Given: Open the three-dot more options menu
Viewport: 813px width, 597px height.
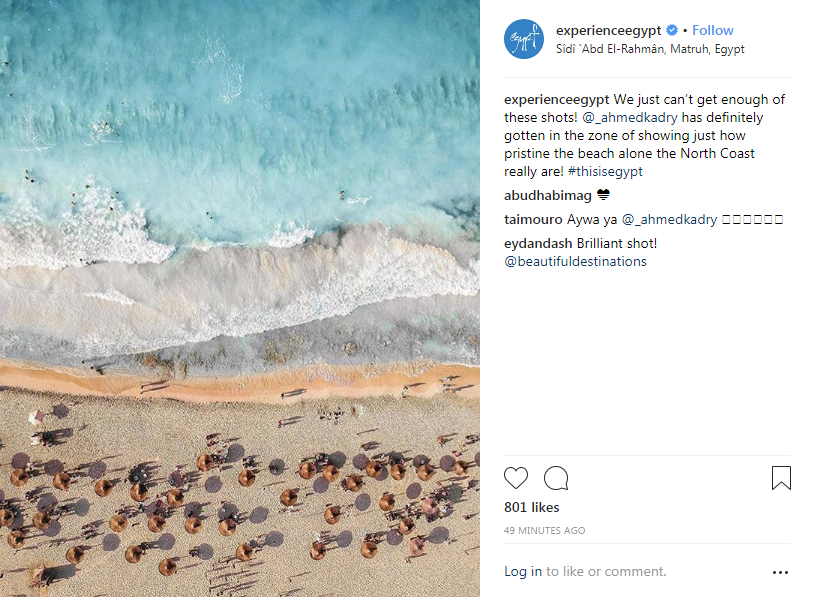Looking at the screenshot, I should tap(780, 573).
